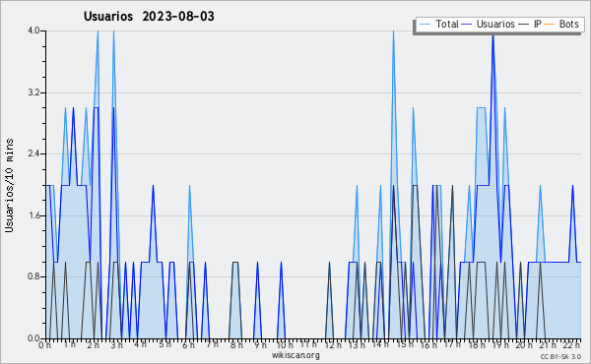
Task: Click the '11 h' x-axis label
Action: pyautogui.click(x=308, y=344)
